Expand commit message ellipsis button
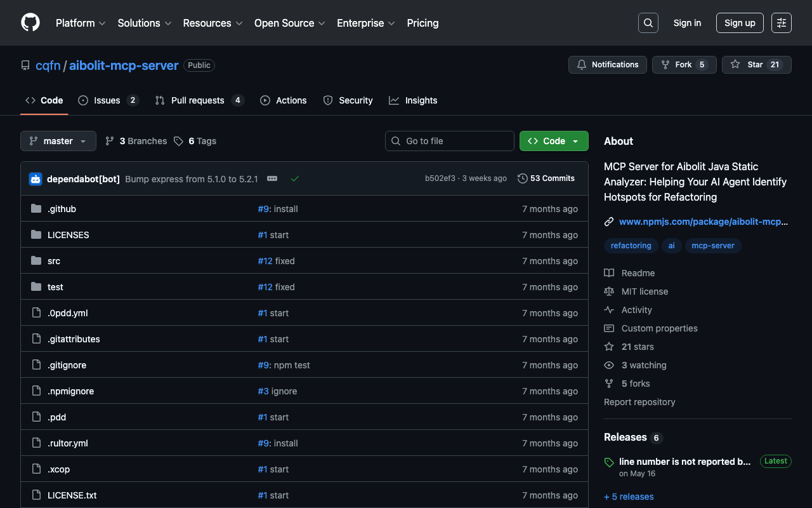812x508 pixels. click(x=272, y=179)
